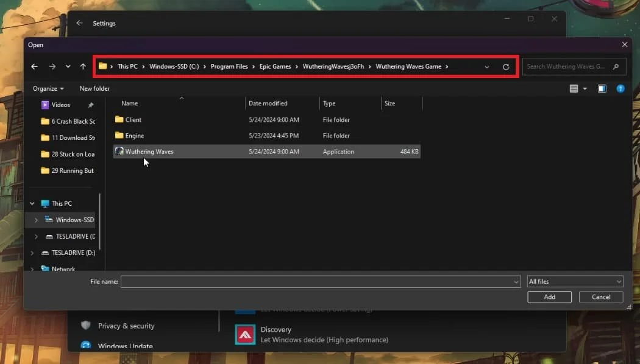Screen dimensions: 640x364
Task: Open 6 Crash Black Sc folder shortcut
Action: pyautogui.click(x=68, y=122)
